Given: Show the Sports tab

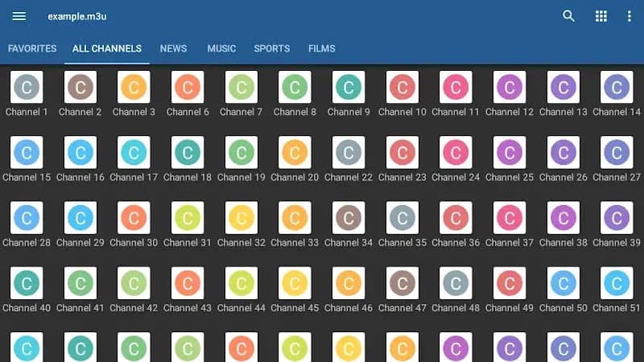Looking at the screenshot, I should 271,48.
